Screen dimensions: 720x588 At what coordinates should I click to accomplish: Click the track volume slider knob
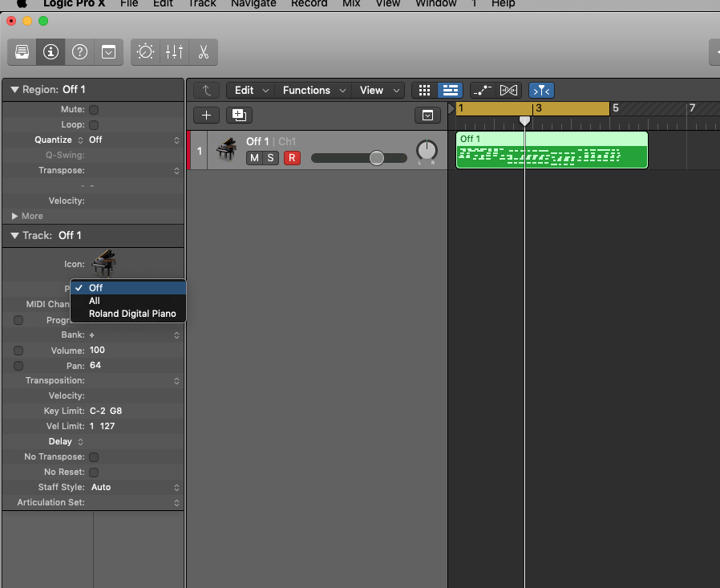[377, 158]
